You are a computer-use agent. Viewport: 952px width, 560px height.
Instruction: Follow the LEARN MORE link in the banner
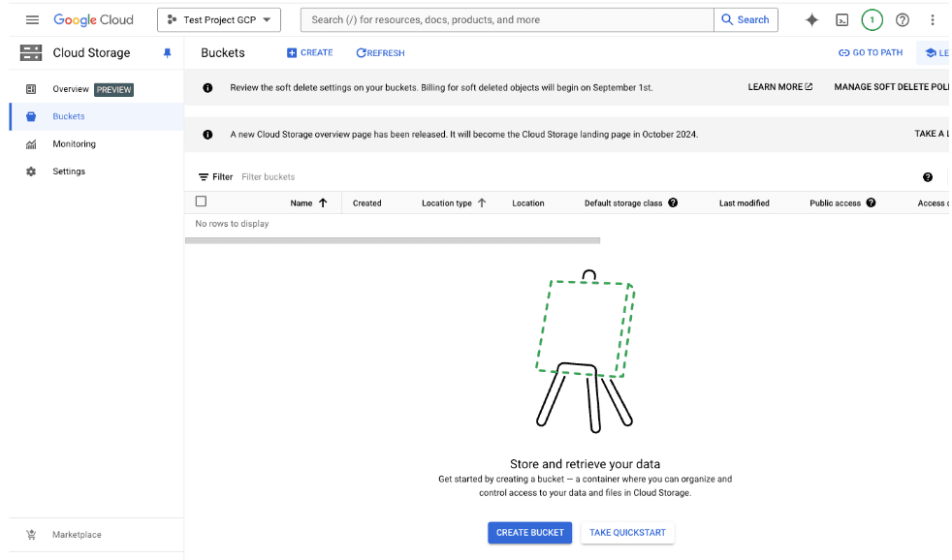tap(779, 87)
